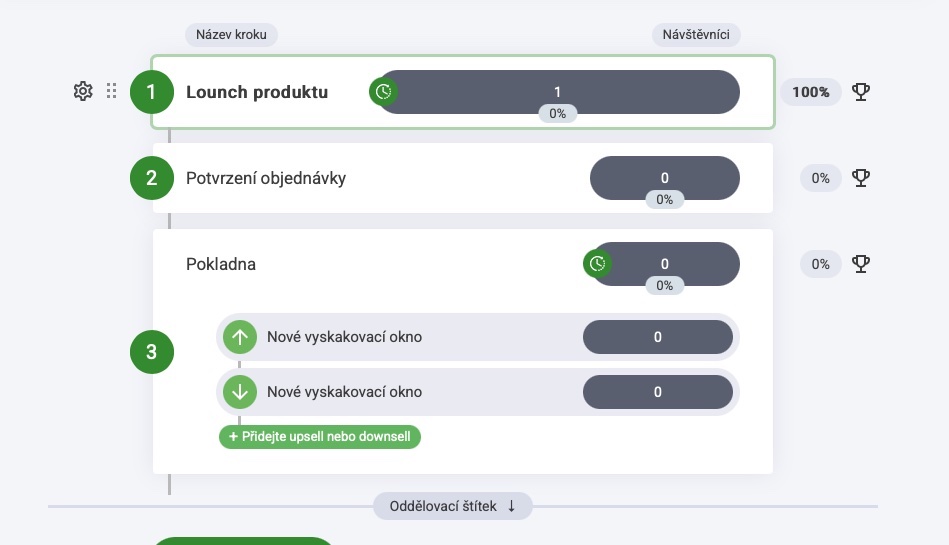Click clock icon on Pokladna bar
949x545 pixels.
tap(597, 264)
